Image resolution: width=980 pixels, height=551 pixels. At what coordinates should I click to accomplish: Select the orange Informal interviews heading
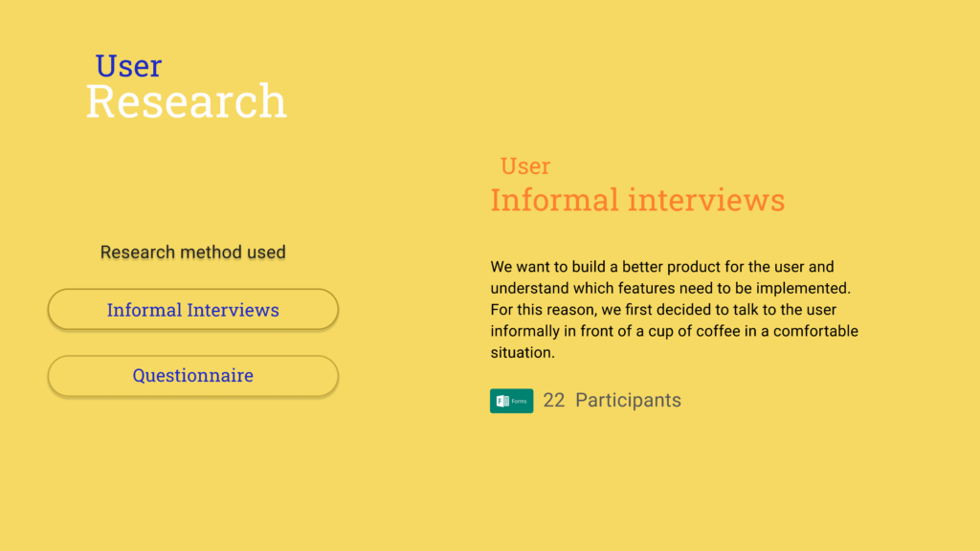637,200
